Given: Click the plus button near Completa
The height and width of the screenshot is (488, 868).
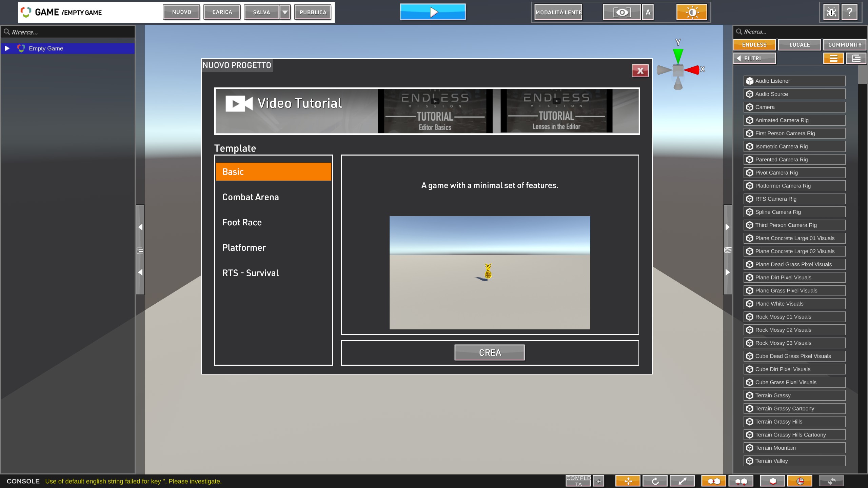Looking at the screenshot, I should (599, 481).
